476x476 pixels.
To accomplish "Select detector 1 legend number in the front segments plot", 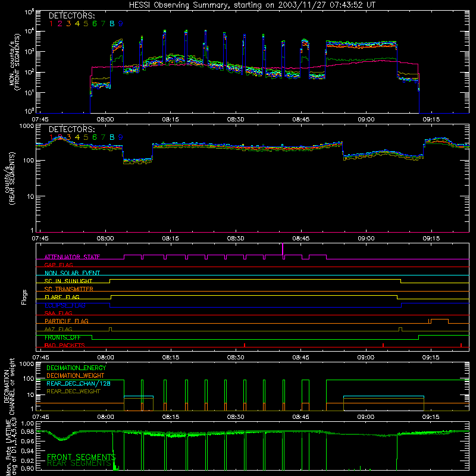I will (51, 24).
